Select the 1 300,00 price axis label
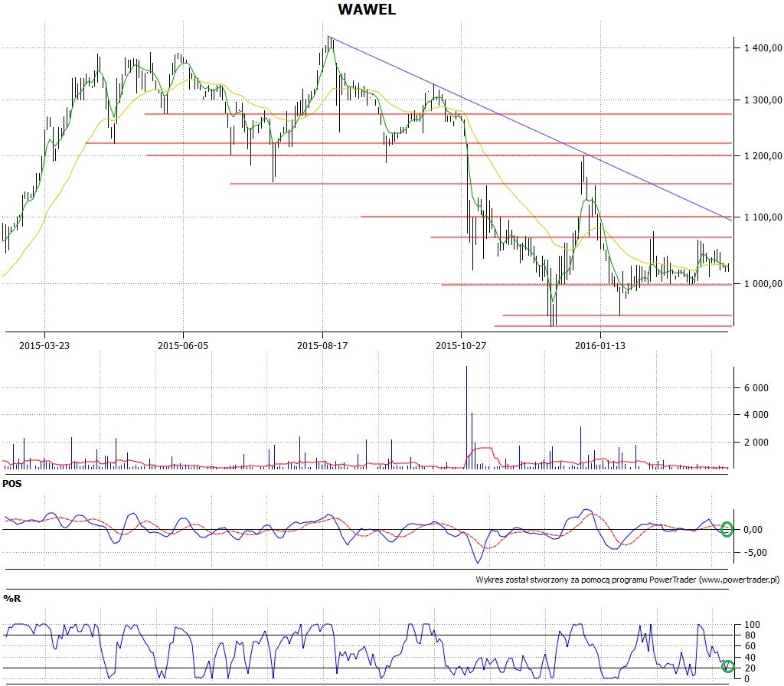Screen dimensions: 784x686 tap(763, 100)
